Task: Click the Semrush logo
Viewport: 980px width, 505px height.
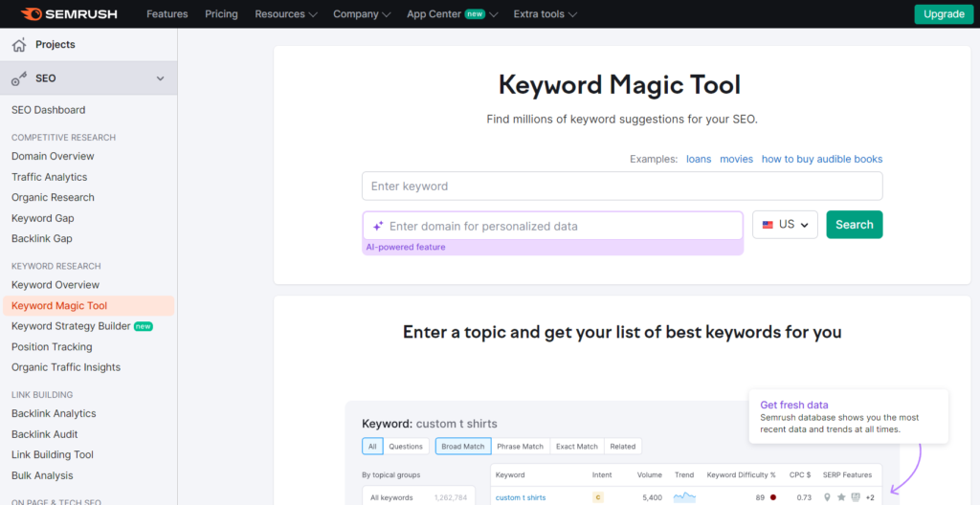Action: pyautogui.click(x=69, y=13)
